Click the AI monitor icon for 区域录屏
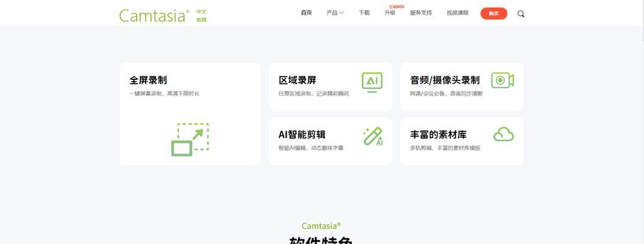Viewport: 644px width, 244px height. [x=372, y=82]
